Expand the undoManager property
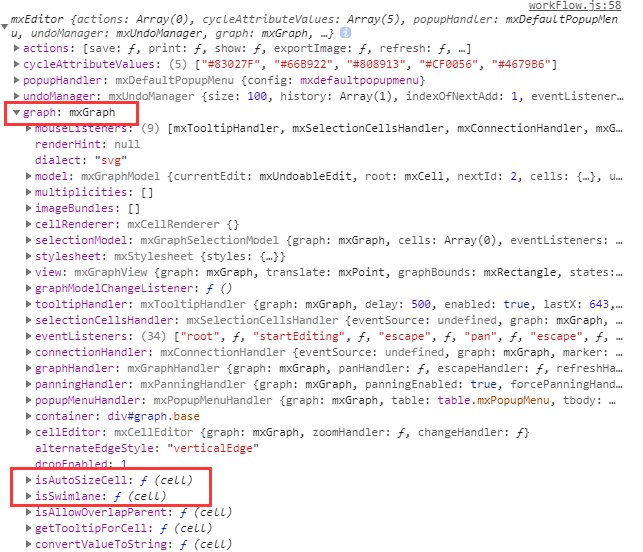 (x=16, y=96)
